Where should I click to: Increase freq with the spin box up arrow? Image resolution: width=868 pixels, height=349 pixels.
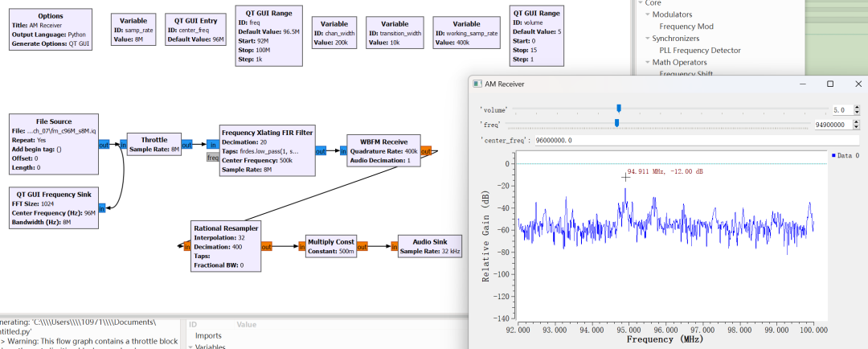tap(857, 122)
